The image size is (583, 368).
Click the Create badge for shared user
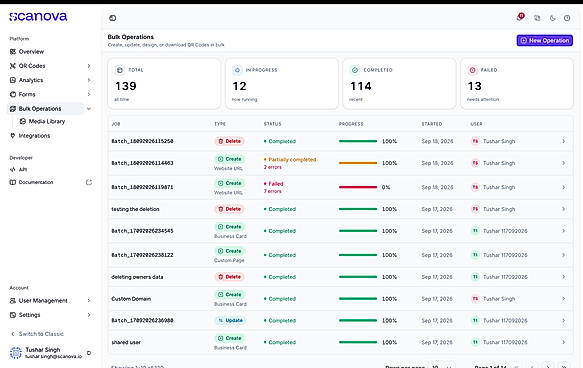click(x=229, y=338)
